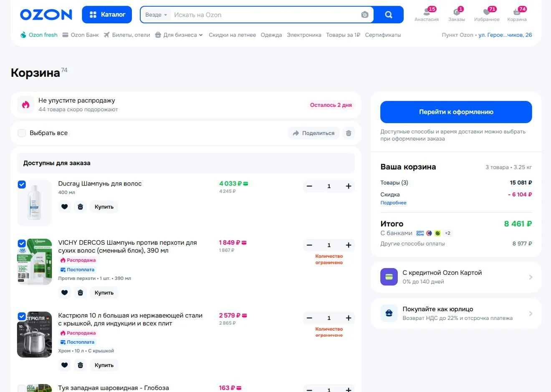The height and width of the screenshot is (392, 551).
Task: Click Перейти к оформлению button
Action: [456, 112]
